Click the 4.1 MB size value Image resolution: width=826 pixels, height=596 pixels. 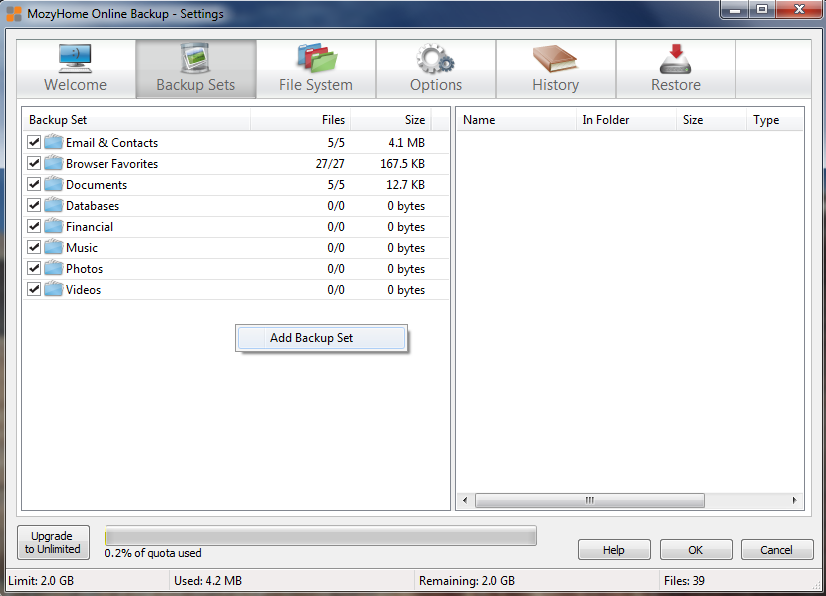click(406, 143)
